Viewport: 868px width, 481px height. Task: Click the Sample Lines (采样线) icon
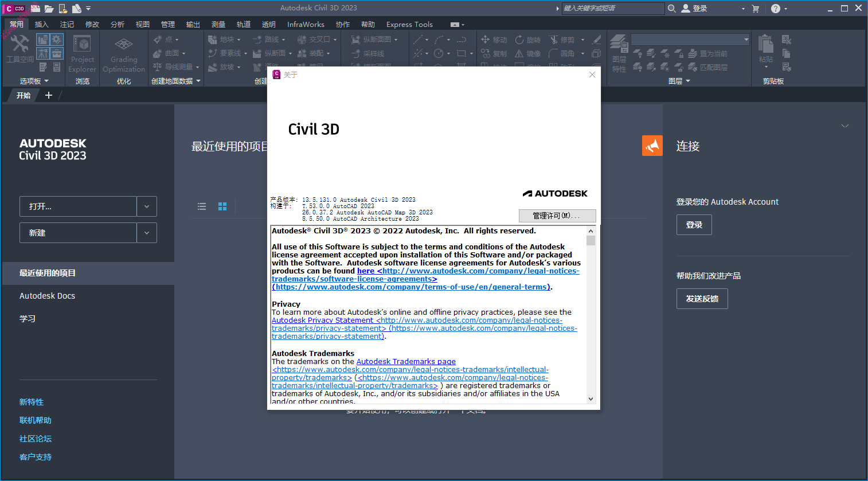(356, 53)
